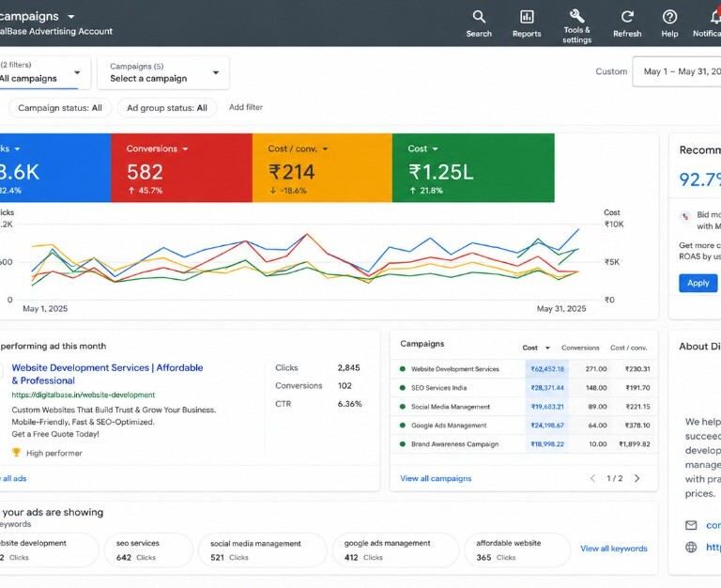Click the google ads management keyword chip
721x588 pixels.
click(x=395, y=549)
